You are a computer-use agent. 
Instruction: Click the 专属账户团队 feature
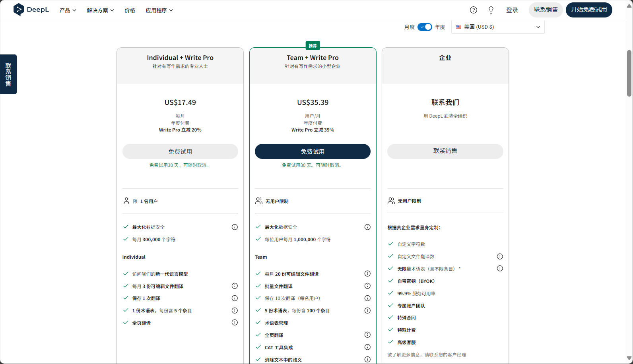coord(411,306)
